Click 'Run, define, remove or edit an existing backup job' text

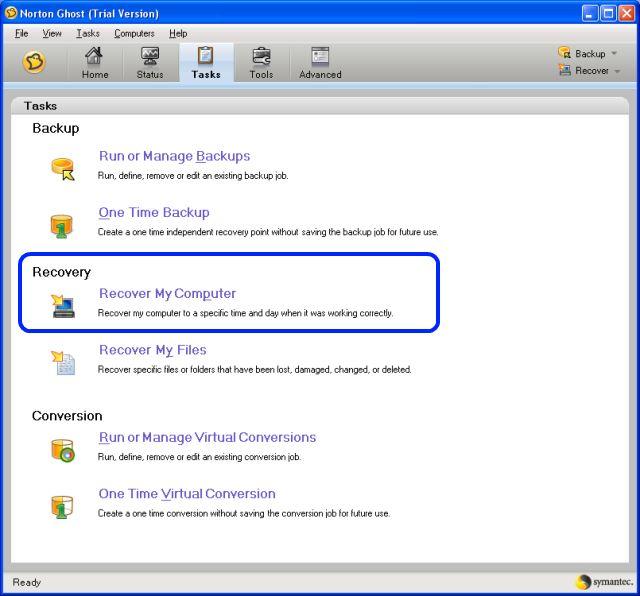193,176
